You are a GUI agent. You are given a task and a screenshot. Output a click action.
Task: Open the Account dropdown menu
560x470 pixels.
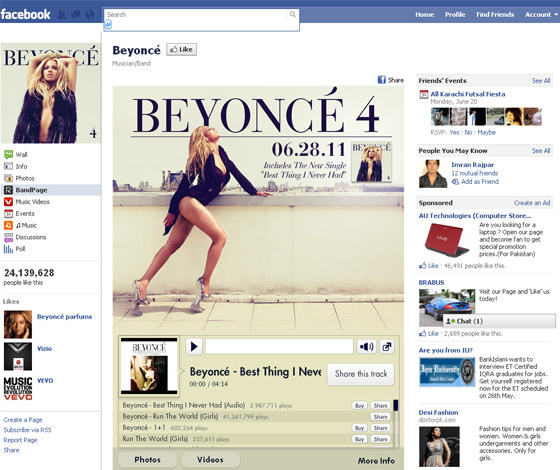point(541,15)
